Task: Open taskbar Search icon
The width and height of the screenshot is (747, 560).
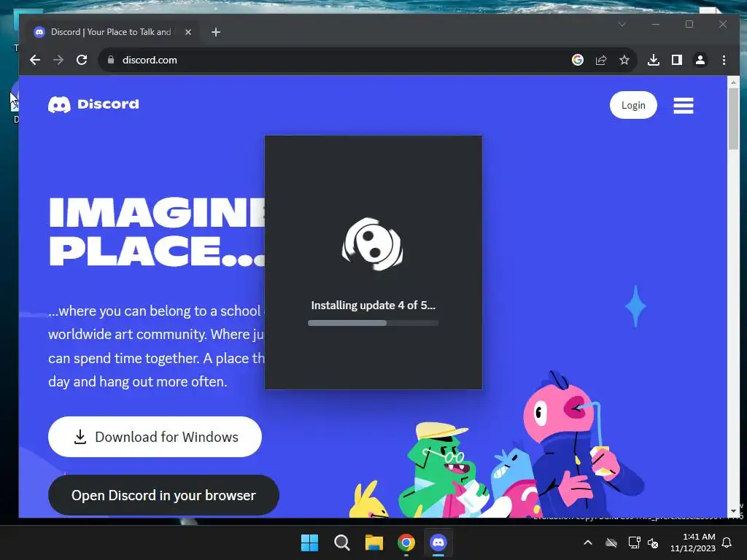Action: (341, 542)
